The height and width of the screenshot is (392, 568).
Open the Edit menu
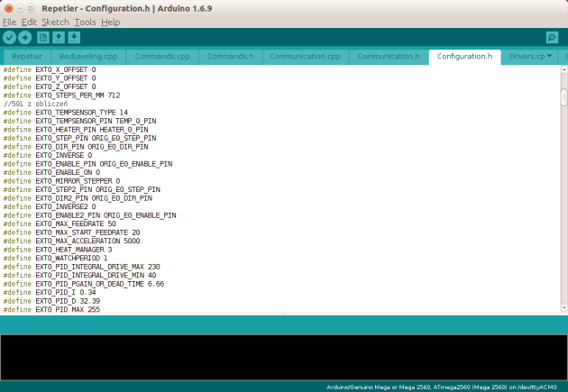29,23
